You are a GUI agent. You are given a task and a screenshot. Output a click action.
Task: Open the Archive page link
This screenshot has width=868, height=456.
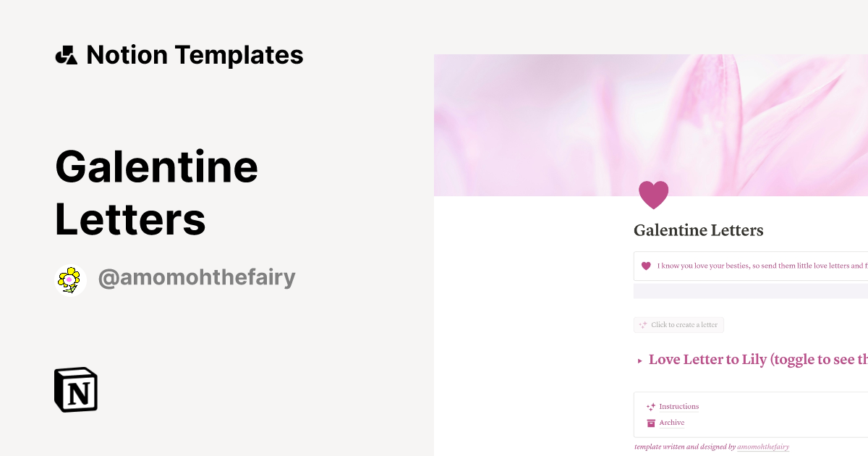click(671, 422)
